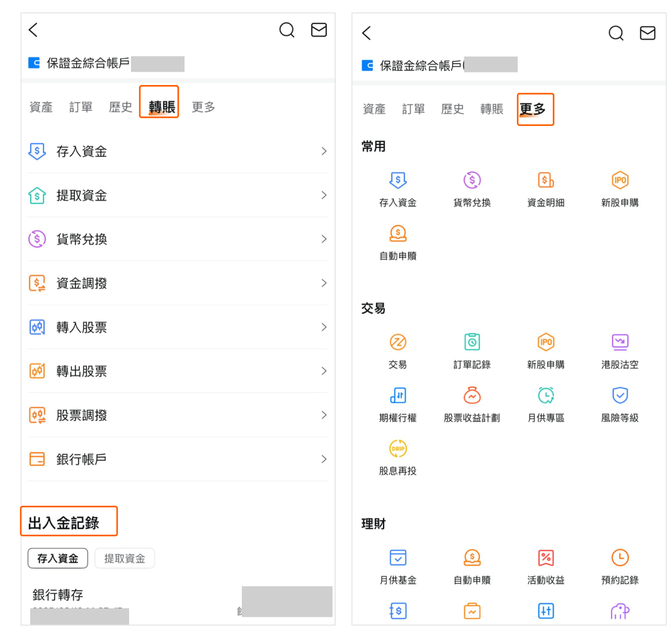Switch to the 歷史 tab on the left screen
The width and height of the screenshot is (672, 638).
120,108
